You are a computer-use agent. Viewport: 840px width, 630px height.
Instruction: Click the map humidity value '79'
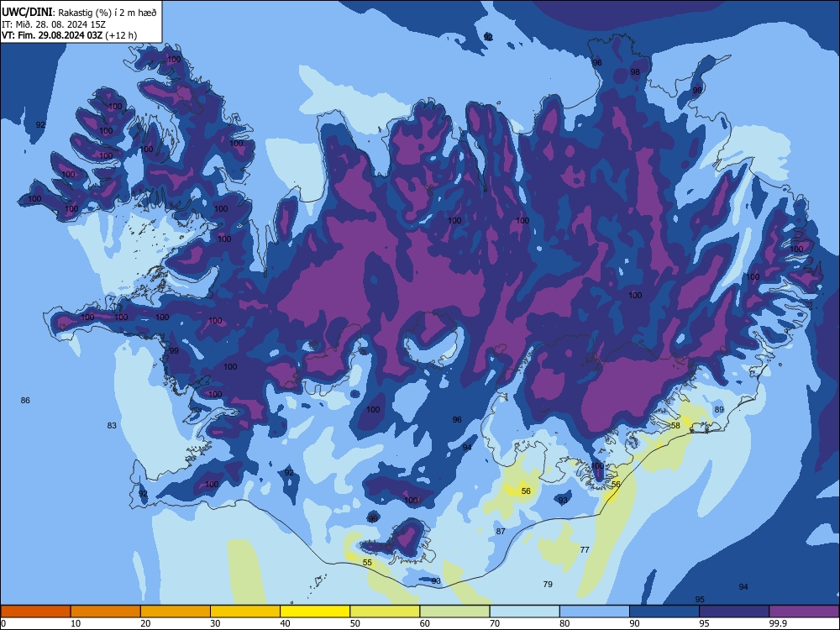[548, 584]
